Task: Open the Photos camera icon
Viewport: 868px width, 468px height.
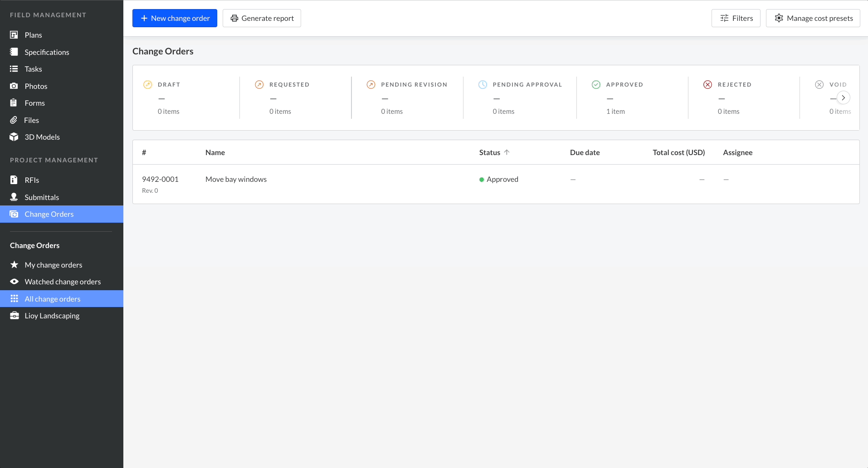Action: (14, 86)
